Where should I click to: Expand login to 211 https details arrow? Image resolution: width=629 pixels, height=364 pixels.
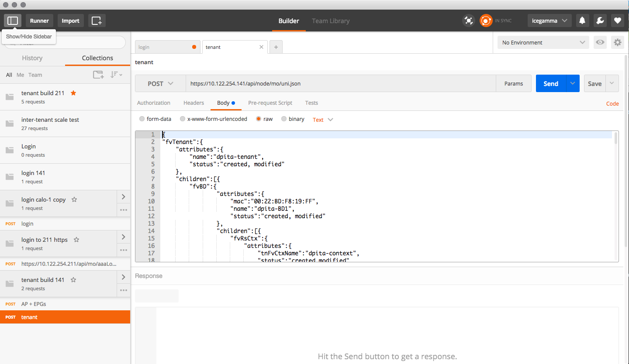pyautogui.click(x=124, y=237)
